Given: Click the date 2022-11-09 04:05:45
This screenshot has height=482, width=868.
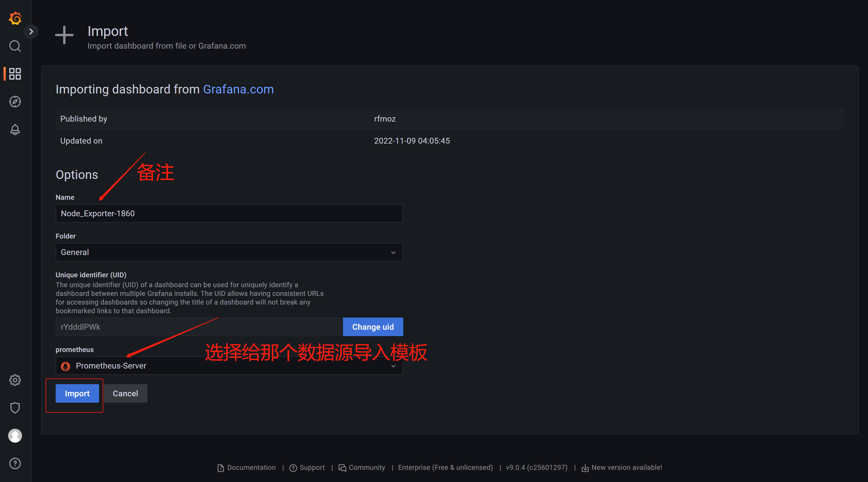Looking at the screenshot, I should (412, 141).
